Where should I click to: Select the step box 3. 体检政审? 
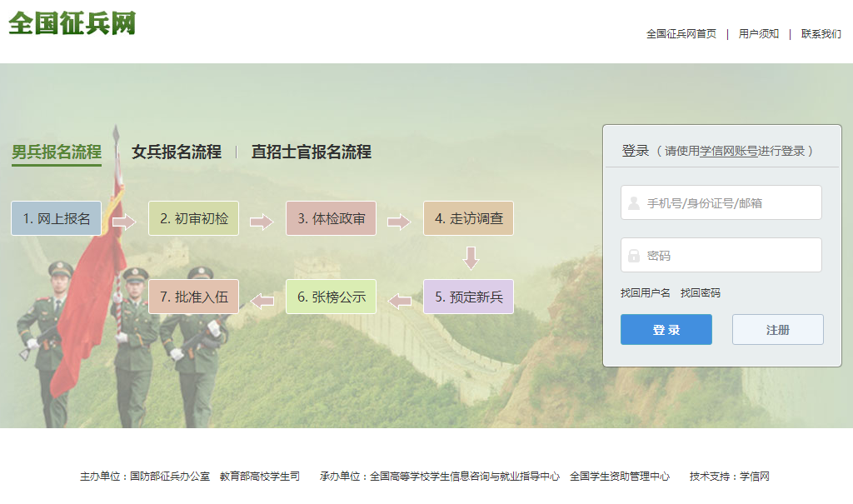click(x=331, y=218)
